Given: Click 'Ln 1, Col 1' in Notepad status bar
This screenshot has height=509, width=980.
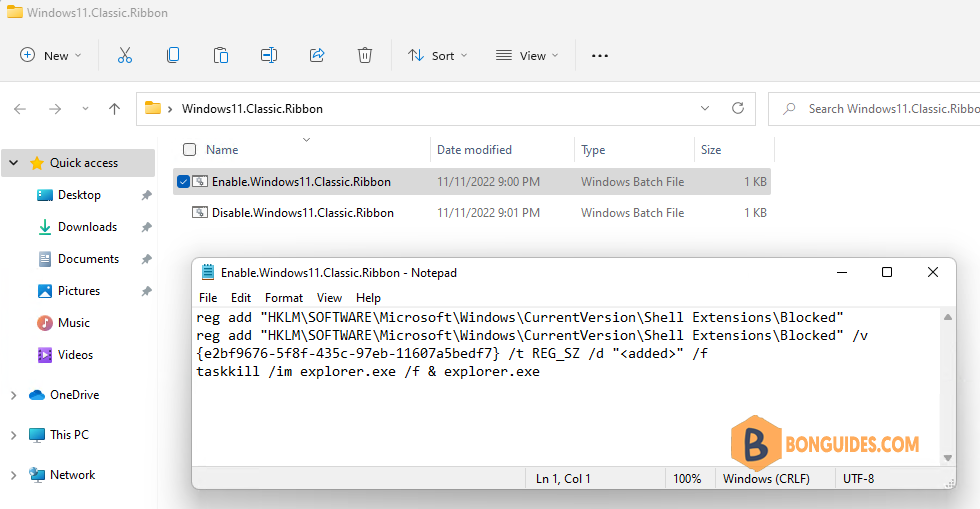Looking at the screenshot, I should point(563,478).
